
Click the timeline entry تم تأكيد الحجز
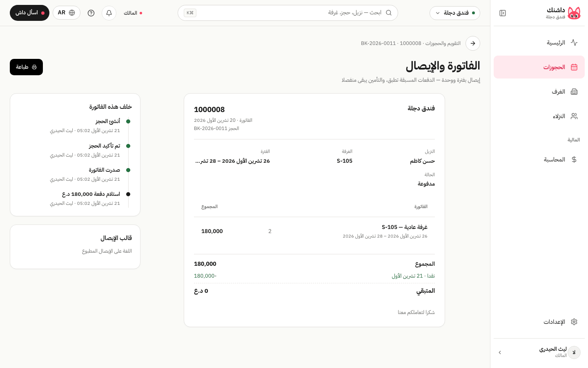coord(105,146)
